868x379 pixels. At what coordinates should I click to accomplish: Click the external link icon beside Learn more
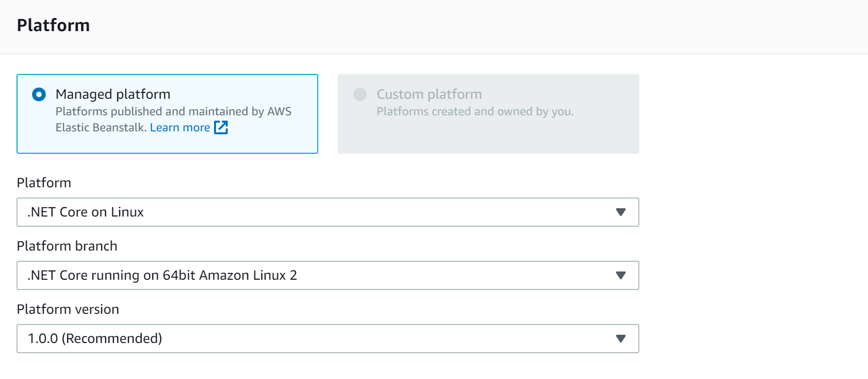tap(221, 127)
